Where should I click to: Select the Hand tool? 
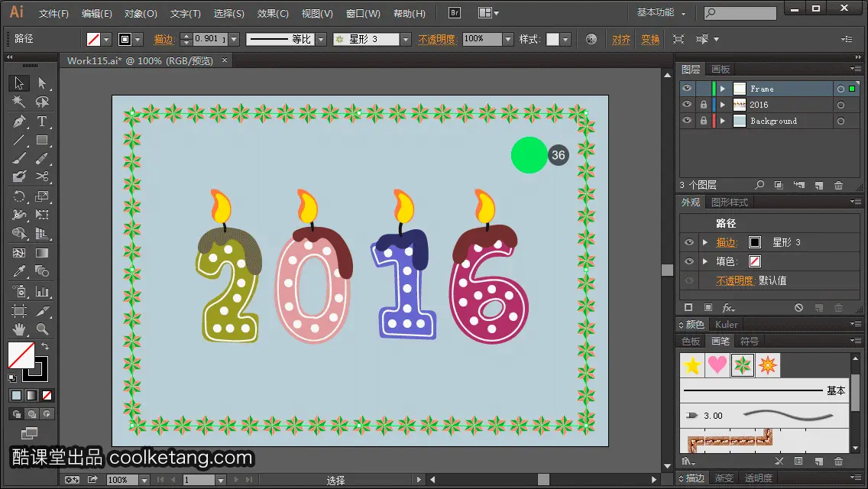point(19,329)
